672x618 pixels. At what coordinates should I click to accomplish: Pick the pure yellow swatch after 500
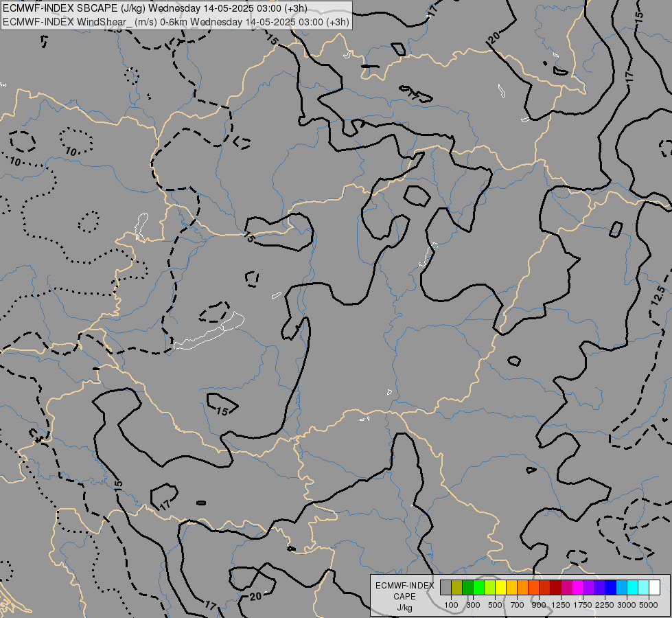[x=500, y=588]
